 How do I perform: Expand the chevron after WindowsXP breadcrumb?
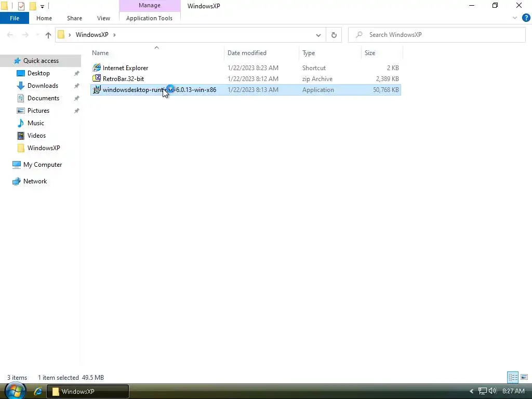(114, 35)
